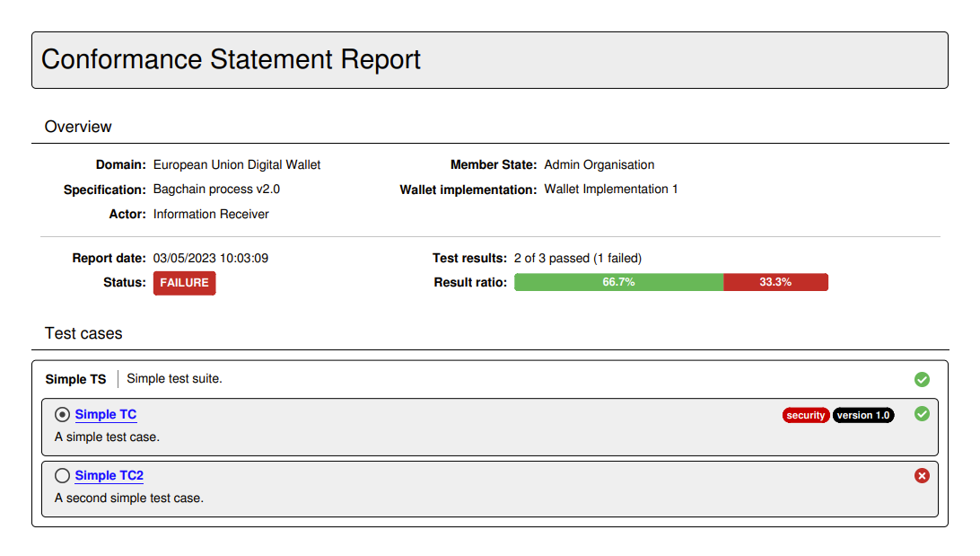Select the Simple TC radio button
Image resolution: width=980 pixels, height=556 pixels.
(62, 414)
